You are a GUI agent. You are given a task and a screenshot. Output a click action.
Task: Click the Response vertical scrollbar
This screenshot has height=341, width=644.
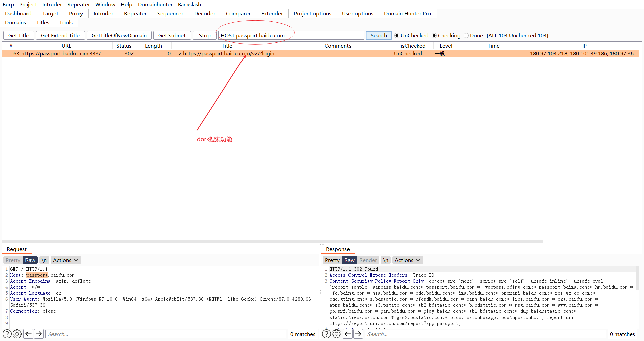[638, 278]
